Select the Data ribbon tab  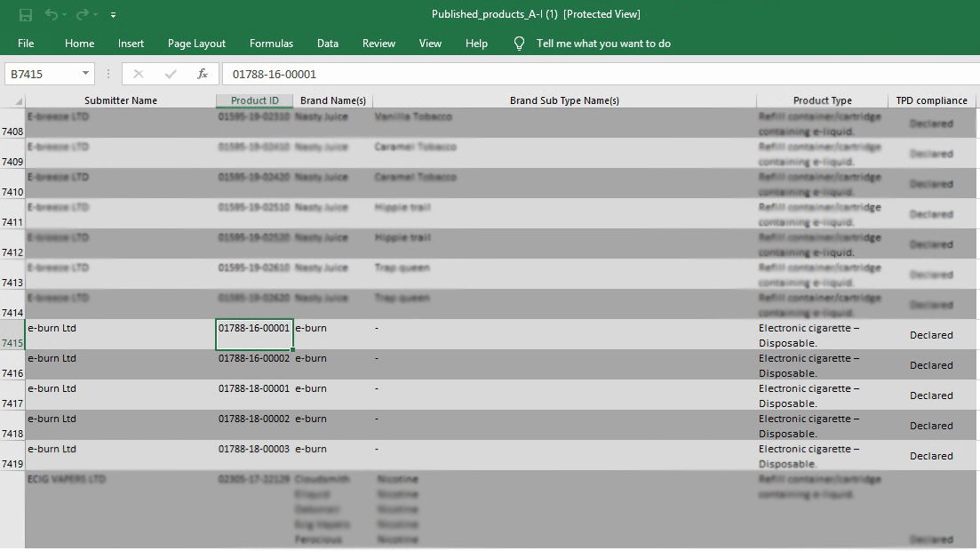click(328, 44)
